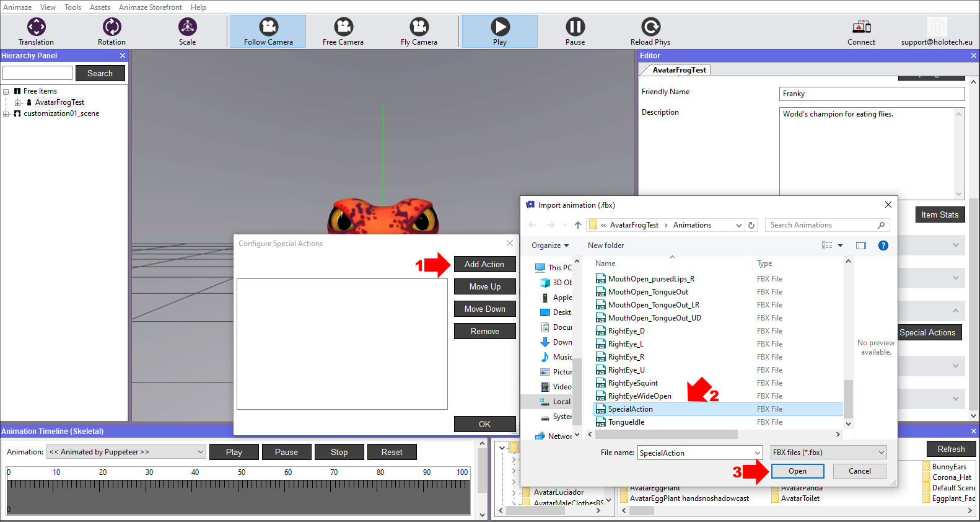Open the Assets menu
Screen dimensions: 980x522
click(x=100, y=7)
